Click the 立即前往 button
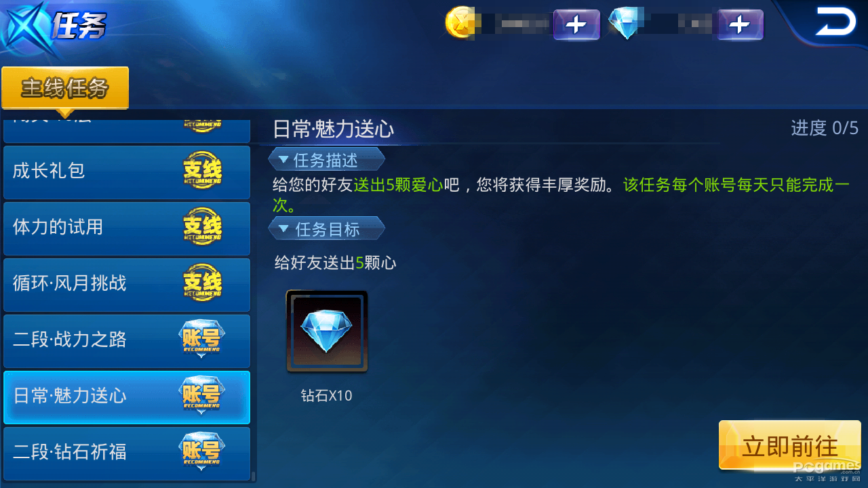This screenshot has height=488, width=868. click(x=790, y=445)
